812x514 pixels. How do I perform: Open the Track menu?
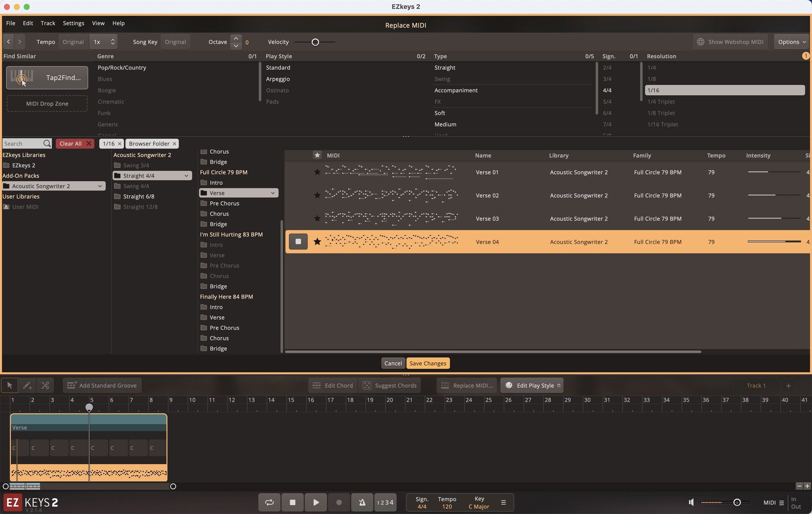click(x=48, y=23)
